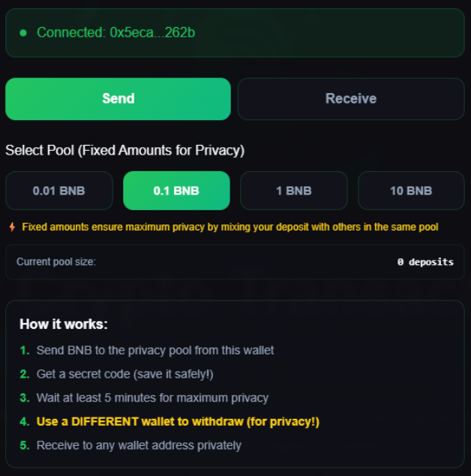
Task: Choose the 1 BNB pool
Action: click(x=293, y=191)
